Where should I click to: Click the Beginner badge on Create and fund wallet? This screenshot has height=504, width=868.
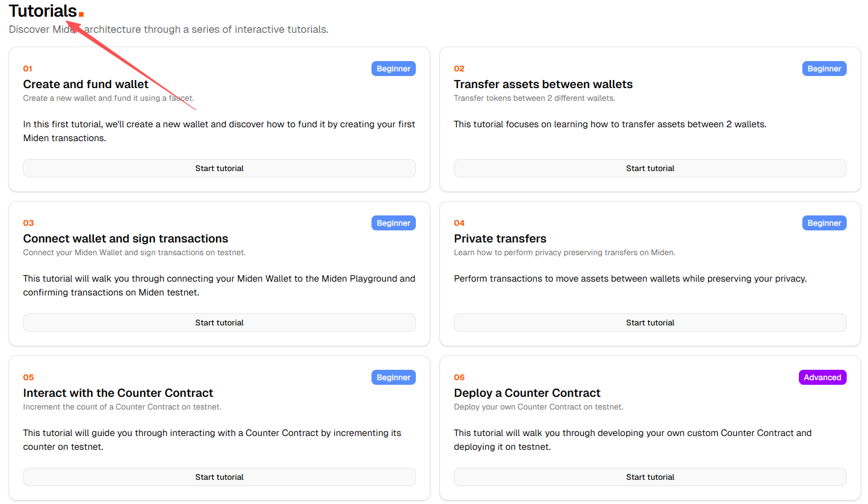click(x=393, y=68)
